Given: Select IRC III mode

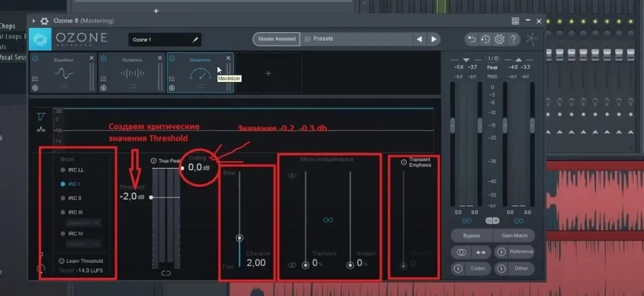Looking at the screenshot, I should pyautogui.click(x=71, y=212).
